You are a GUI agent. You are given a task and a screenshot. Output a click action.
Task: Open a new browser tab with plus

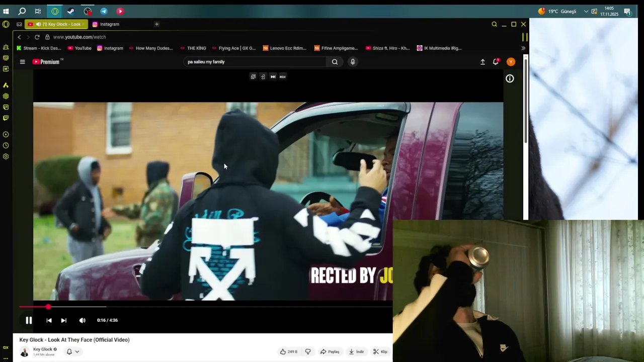(156, 24)
